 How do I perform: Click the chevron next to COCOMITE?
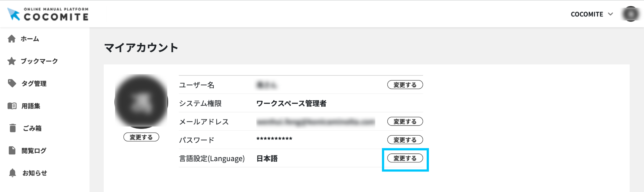[610, 14]
